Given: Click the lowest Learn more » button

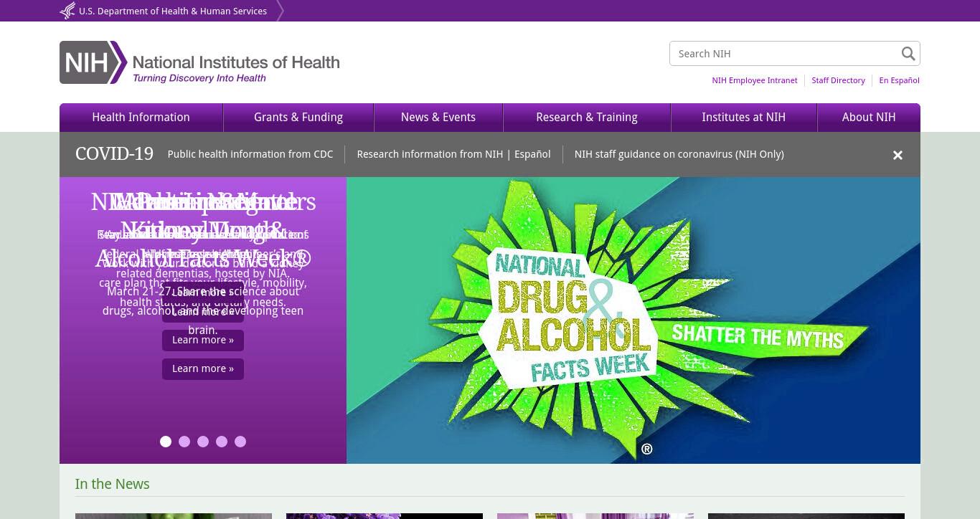Looking at the screenshot, I should (x=203, y=368).
